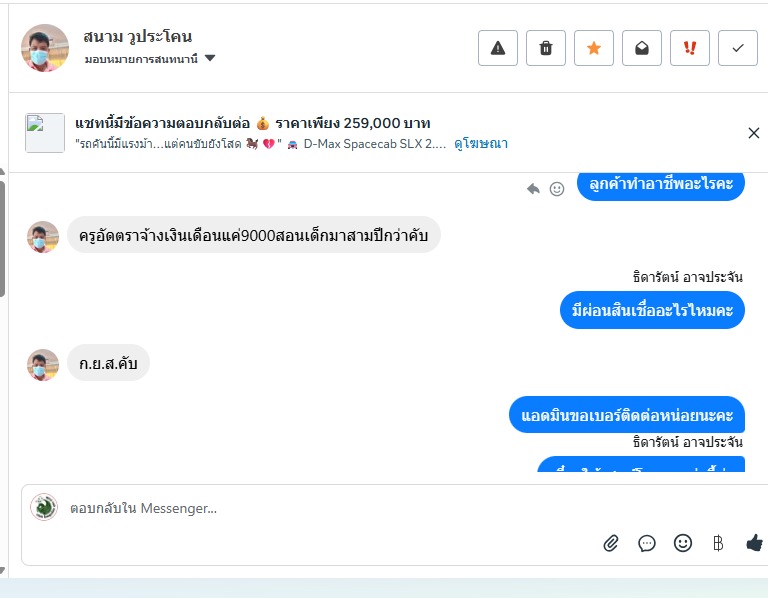Send a thumbs-up like
768x598 pixels.
(754, 543)
